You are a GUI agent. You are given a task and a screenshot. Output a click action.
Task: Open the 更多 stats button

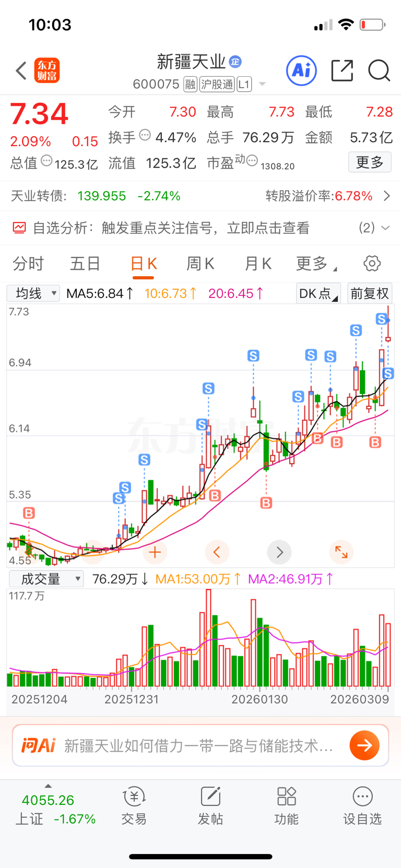[x=370, y=162]
